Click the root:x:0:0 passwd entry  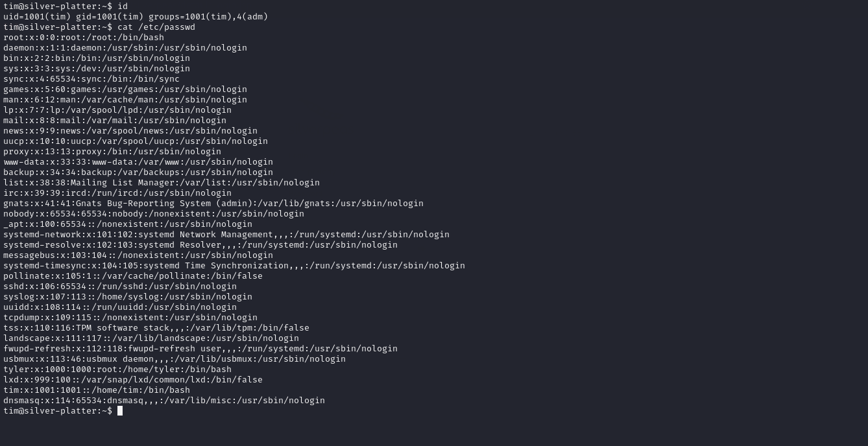click(84, 37)
